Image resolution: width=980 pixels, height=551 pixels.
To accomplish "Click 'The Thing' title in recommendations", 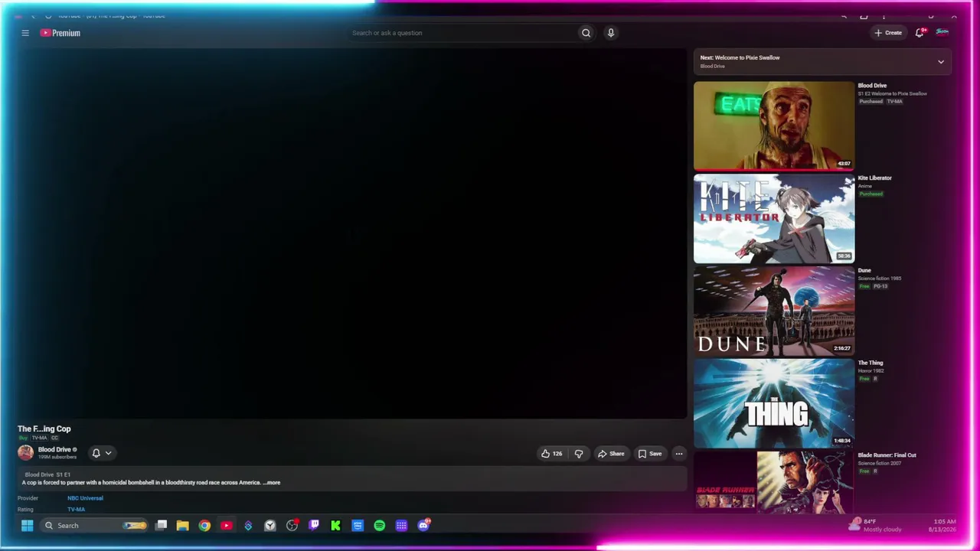I will click(x=871, y=363).
